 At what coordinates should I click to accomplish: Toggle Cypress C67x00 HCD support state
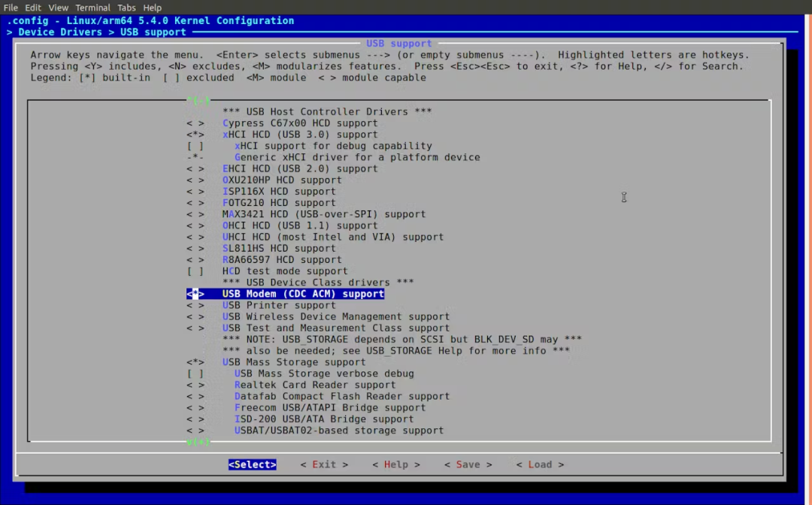click(x=195, y=123)
